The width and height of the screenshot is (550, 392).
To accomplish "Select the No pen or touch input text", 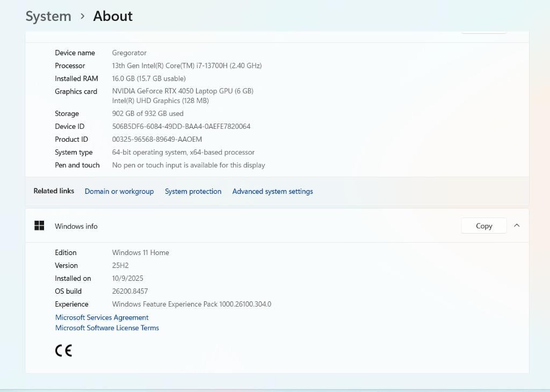I will [189, 165].
